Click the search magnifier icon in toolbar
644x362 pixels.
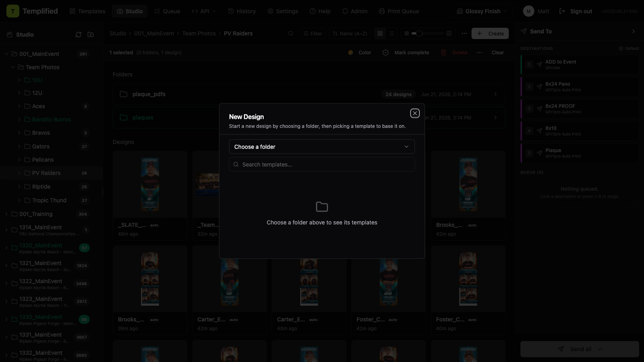coord(291,33)
